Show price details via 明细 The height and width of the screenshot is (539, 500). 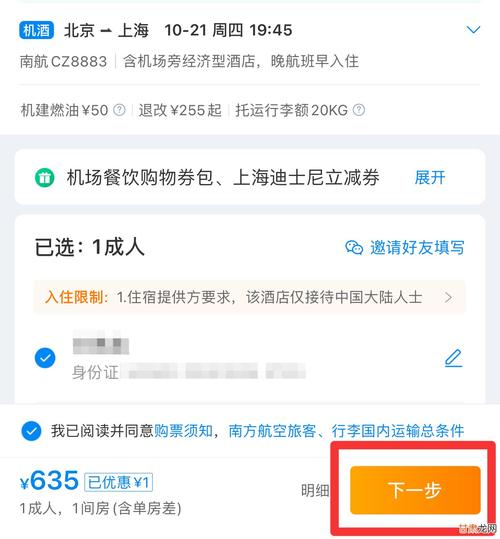tap(315, 491)
